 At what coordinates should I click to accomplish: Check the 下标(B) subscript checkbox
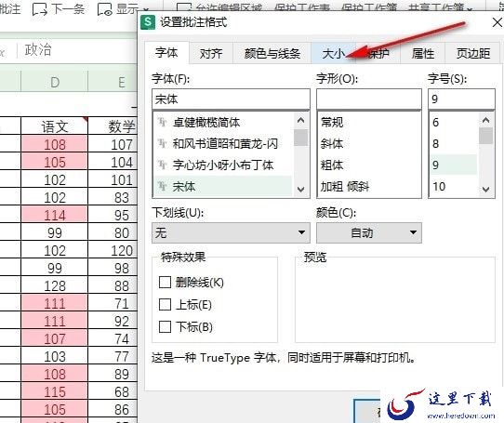pyautogui.click(x=165, y=327)
